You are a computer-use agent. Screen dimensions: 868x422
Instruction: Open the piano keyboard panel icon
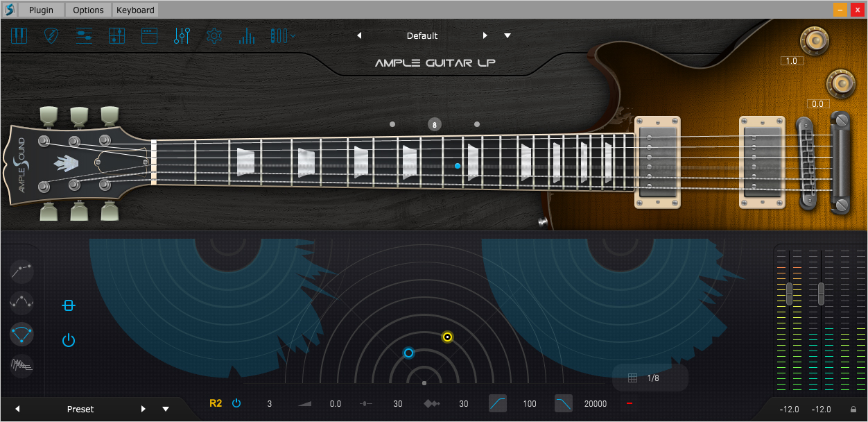coord(19,35)
